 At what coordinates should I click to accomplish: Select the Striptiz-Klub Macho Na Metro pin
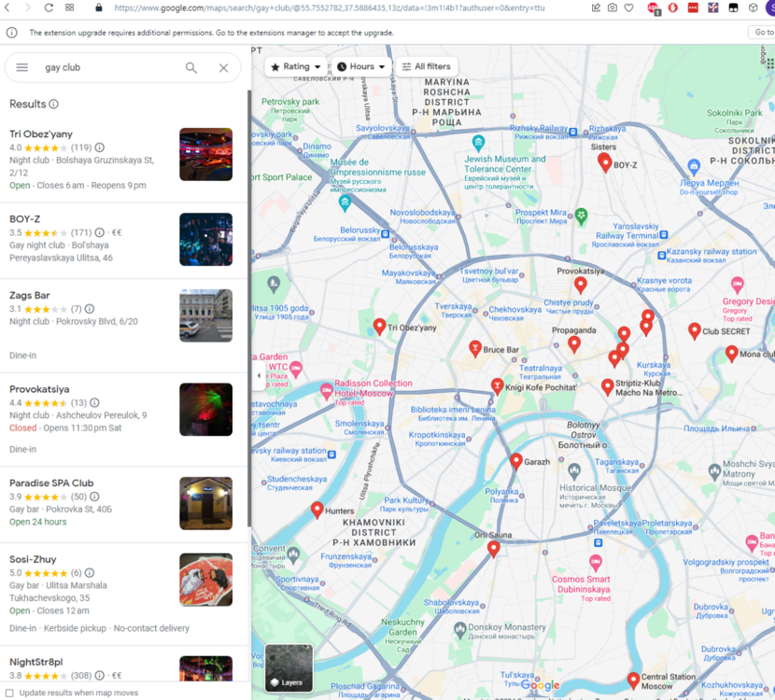[x=608, y=386]
